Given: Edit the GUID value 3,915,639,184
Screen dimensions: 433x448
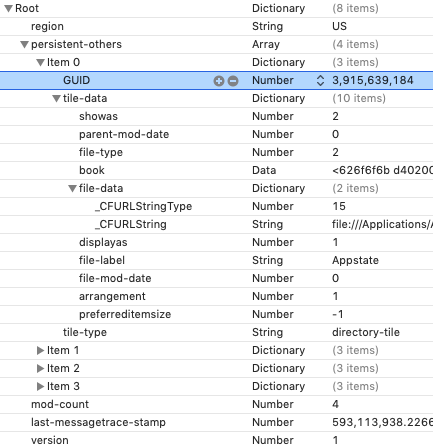Looking at the screenshot, I should pyautogui.click(x=373, y=80).
